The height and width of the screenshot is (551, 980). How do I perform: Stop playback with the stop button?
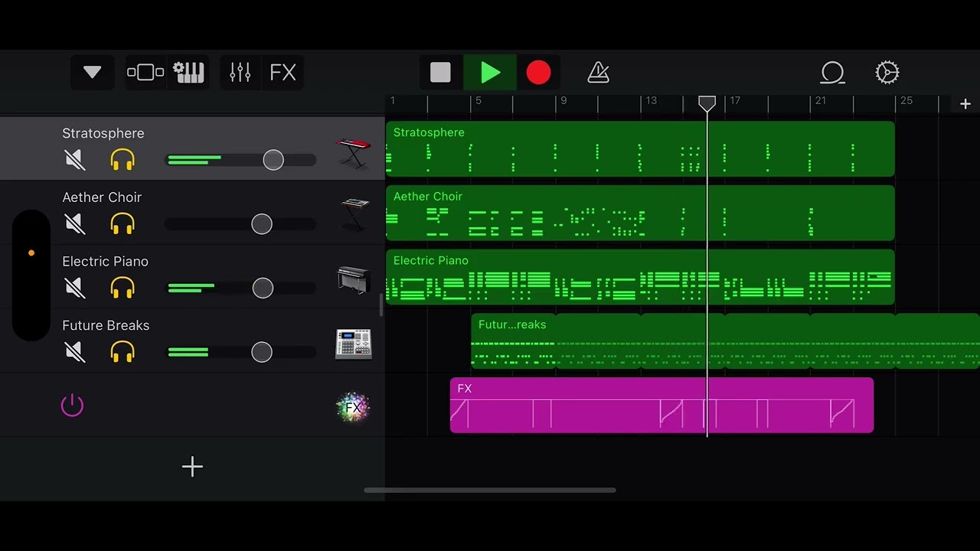(x=440, y=73)
